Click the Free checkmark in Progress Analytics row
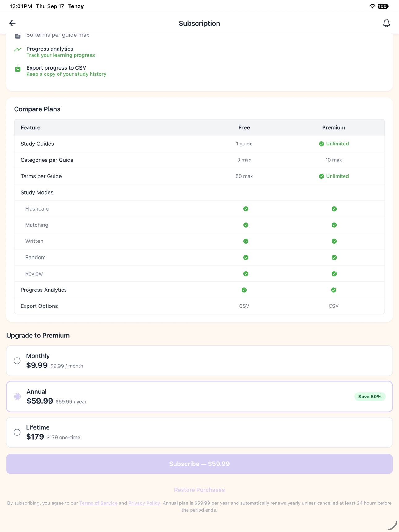The image size is (399, 532). 244,290
